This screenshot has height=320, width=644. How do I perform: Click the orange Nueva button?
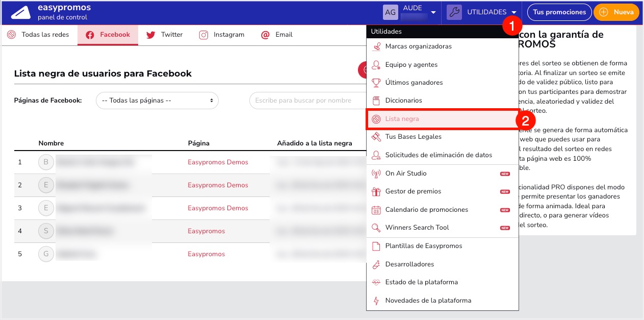click(616, 12)
